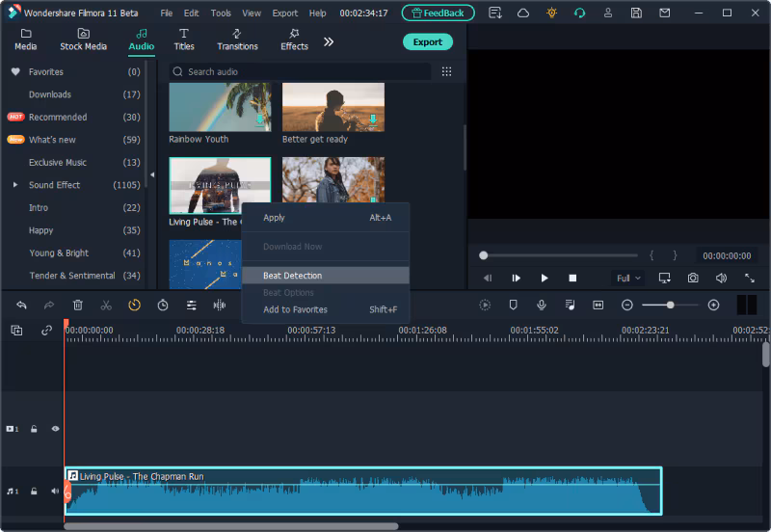Click the timeline zoom slider handle

tap(670, 305)
